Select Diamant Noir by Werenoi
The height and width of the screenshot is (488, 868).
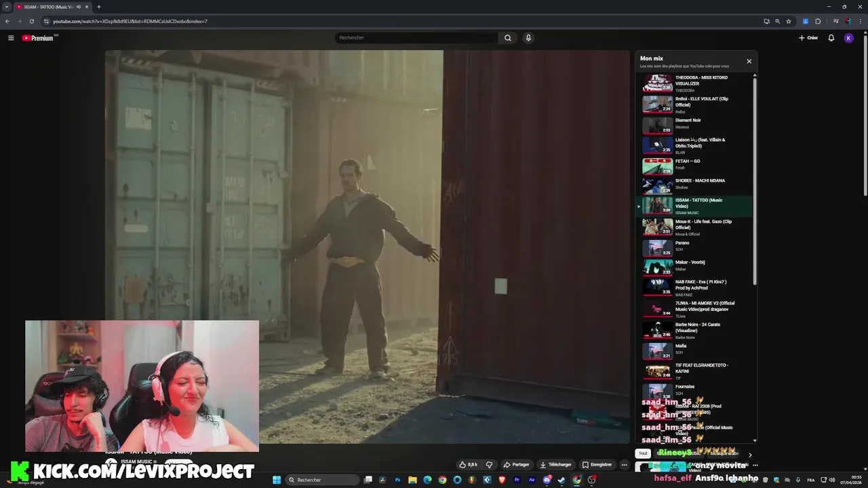695,125
